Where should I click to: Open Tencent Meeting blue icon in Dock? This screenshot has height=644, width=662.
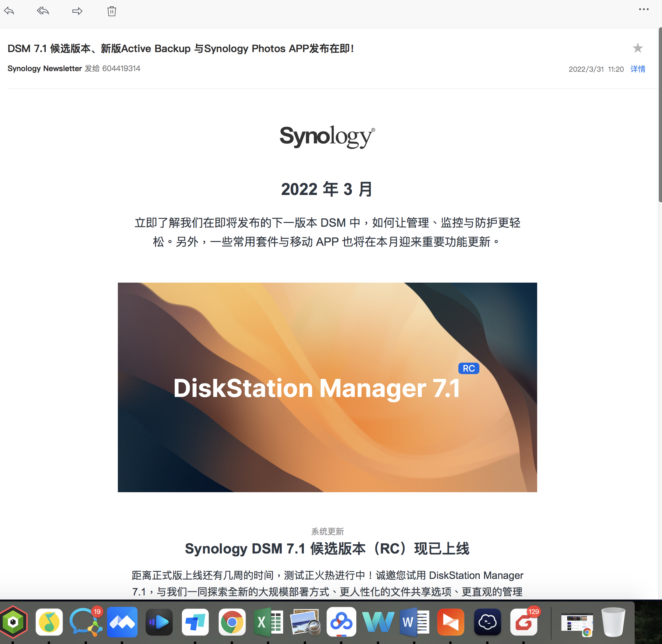coord(122,622)
